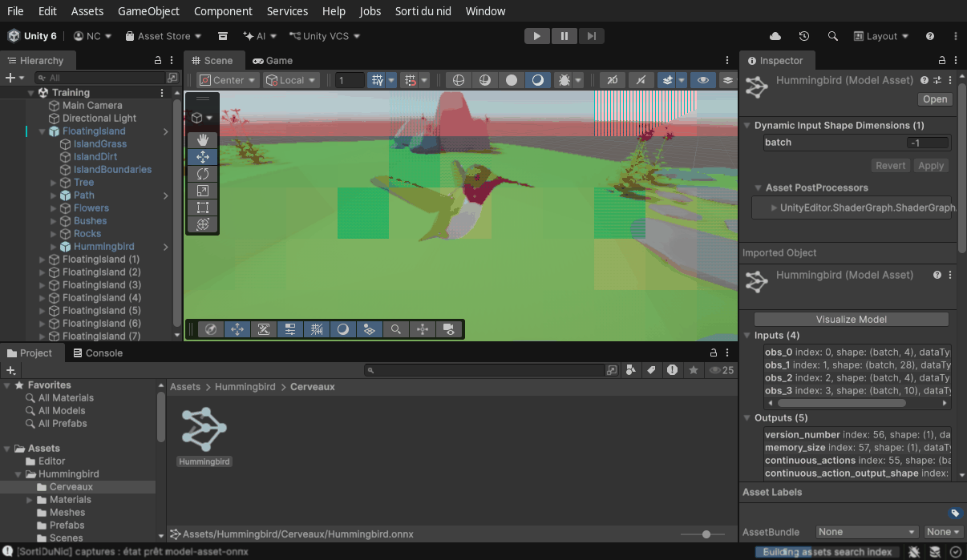The width and height of the screenshot is (967, 560).
Task: Click the batch dimension value field
Action: (x=928, y=143)
